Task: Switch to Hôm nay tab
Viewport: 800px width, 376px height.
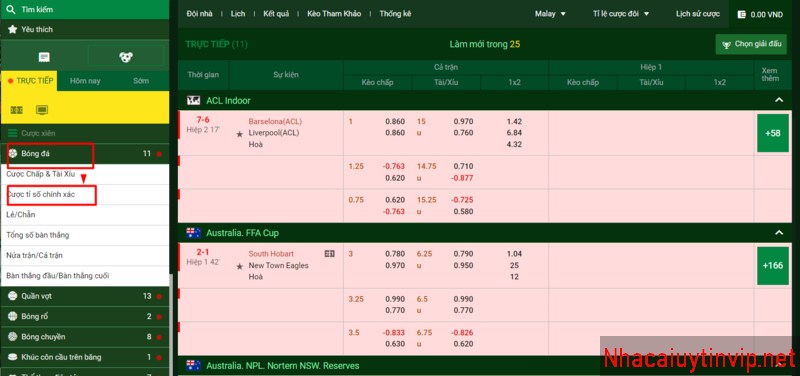Action: pos(85,81)
